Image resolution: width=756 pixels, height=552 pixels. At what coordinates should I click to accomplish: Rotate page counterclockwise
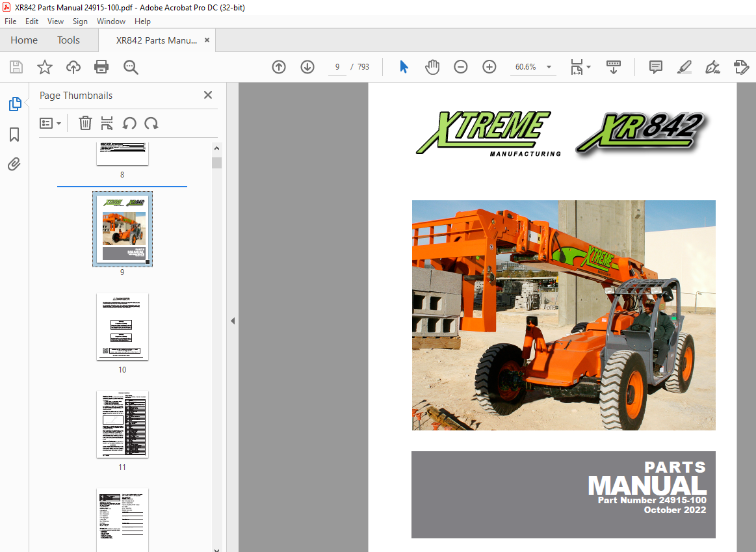click(129, 124)
